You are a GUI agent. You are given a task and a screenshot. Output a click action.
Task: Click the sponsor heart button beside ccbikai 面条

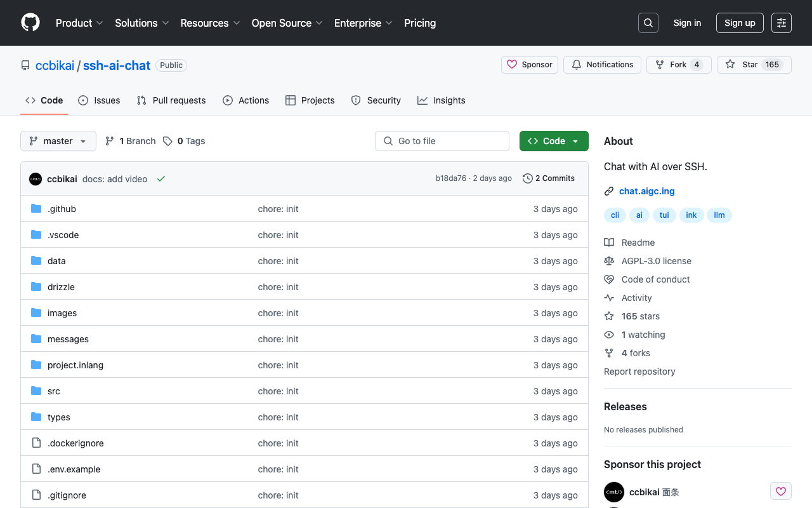tap(781, 491)
